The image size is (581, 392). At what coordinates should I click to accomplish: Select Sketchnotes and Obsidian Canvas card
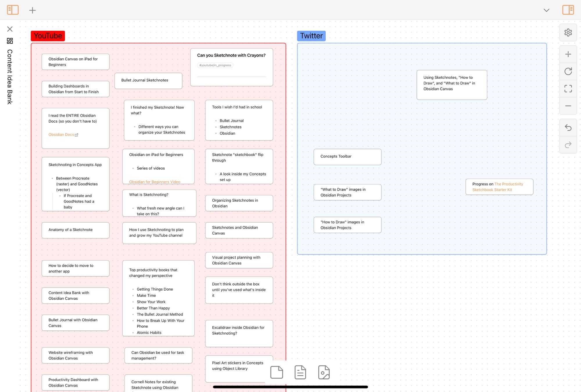tap(239, 230)
